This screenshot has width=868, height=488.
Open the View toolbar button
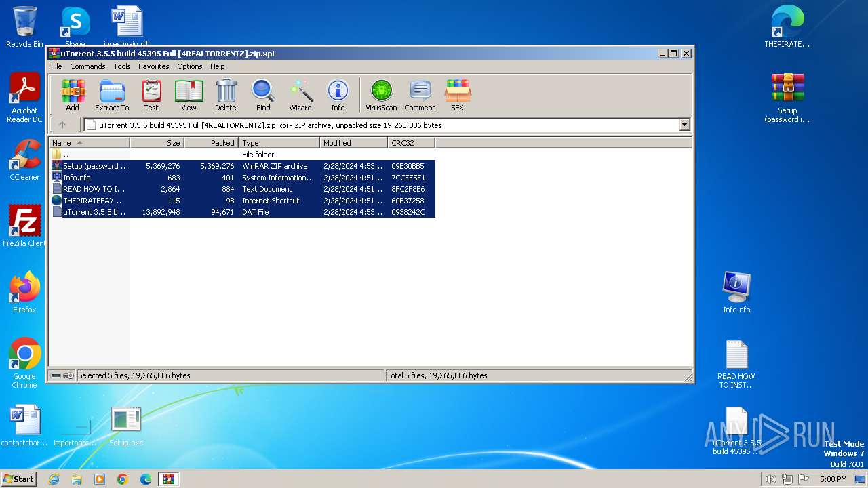(x=189, y=95)
